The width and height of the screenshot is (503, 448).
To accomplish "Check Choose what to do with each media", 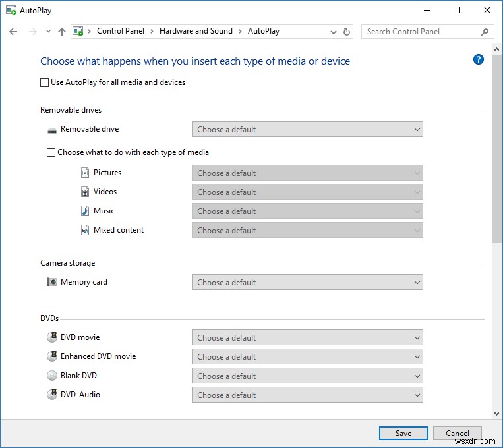I will tap(51, 152).
